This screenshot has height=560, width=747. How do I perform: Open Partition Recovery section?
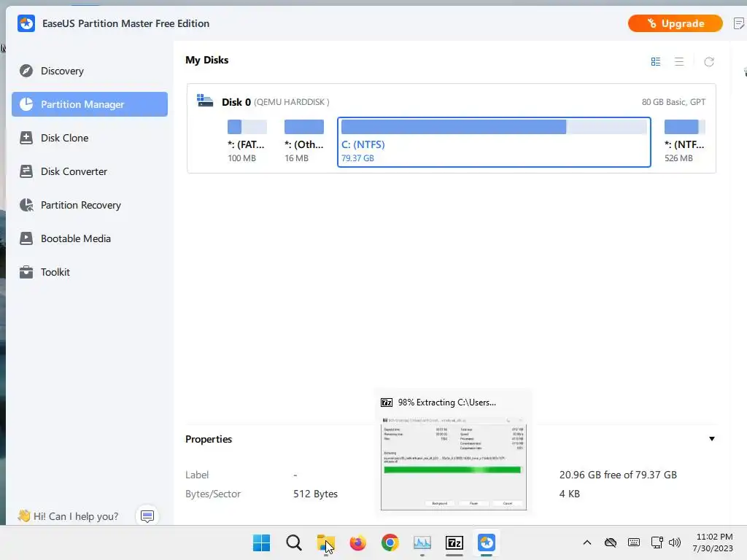click(90, 205)
